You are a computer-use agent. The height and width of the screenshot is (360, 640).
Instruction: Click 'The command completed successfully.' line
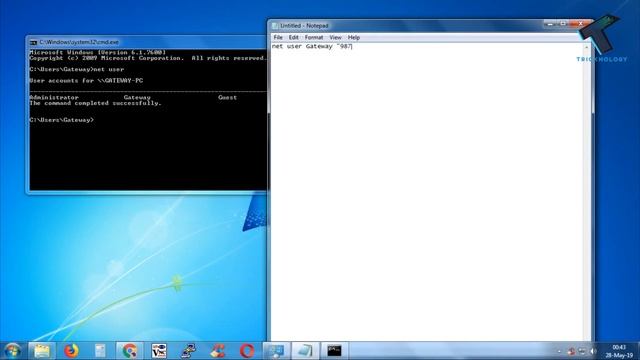tap(96, 103)
